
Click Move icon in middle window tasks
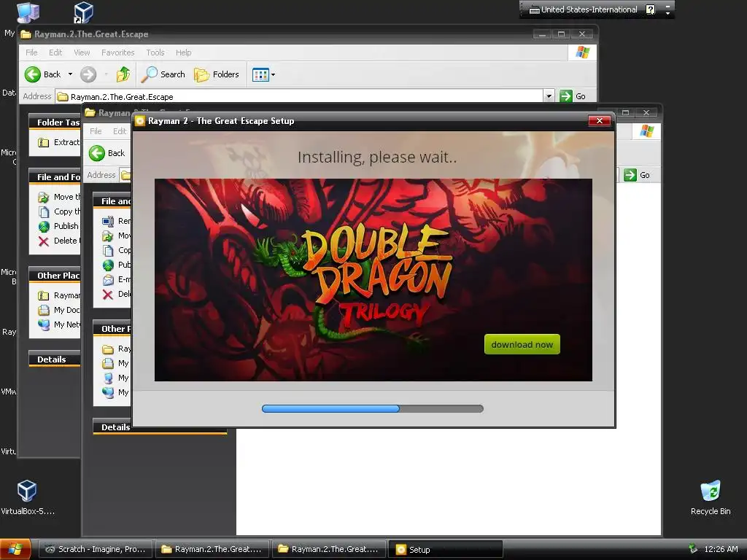[108, 236]
